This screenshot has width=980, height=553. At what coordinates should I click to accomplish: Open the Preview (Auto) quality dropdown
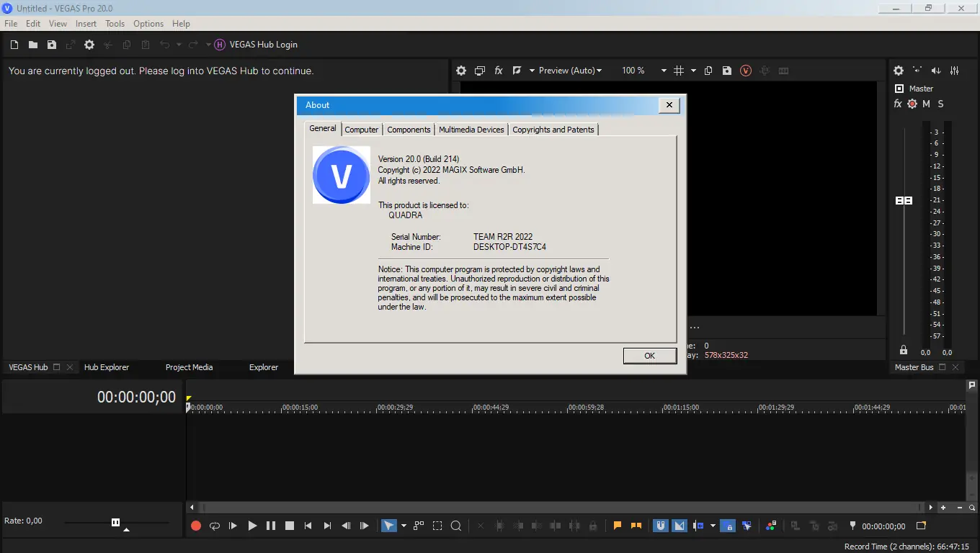click(570, 71)
